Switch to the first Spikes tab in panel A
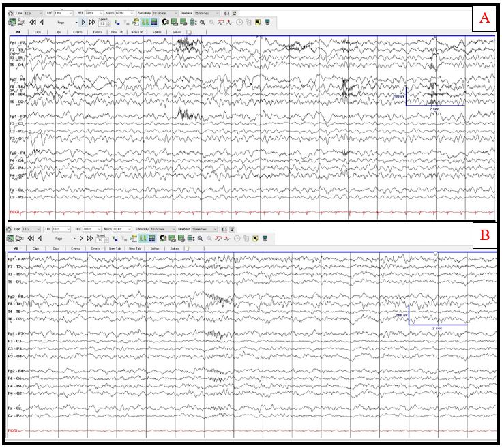Viewport: 502px width, 448px height. pos(156,32)
